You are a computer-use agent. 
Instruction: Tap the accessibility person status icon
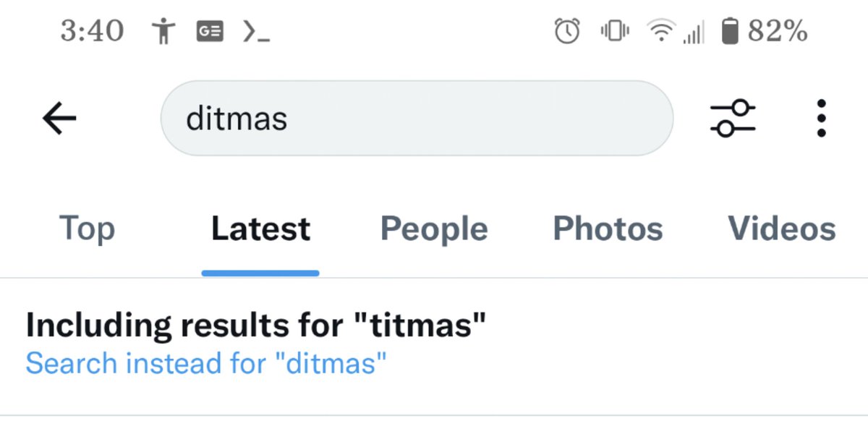[164, 31]
